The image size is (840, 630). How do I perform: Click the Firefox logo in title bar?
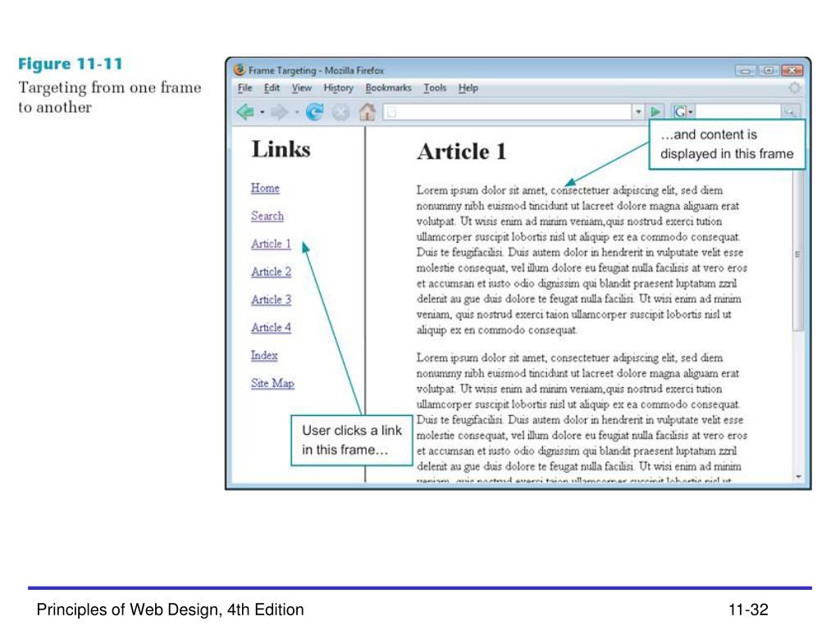click(240, 70)
